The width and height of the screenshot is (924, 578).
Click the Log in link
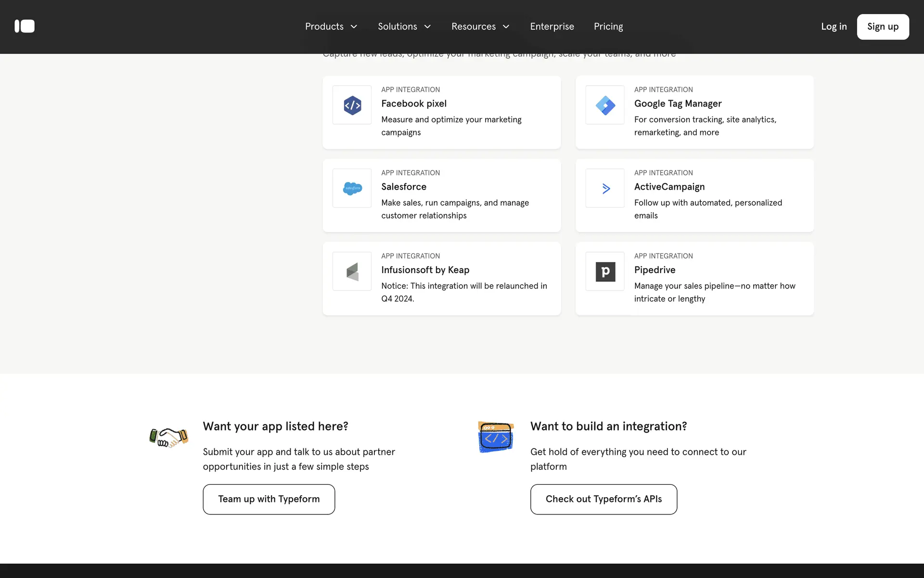point(834,26)
